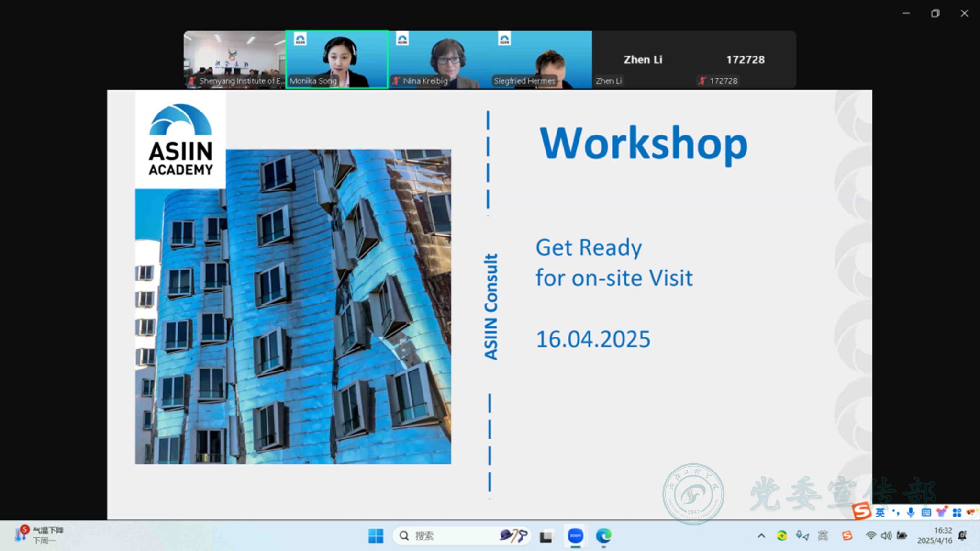This screenshot has height=551, width=980.
Task: Open the Wi-Fi network tray icon
Action: point(871,536)
